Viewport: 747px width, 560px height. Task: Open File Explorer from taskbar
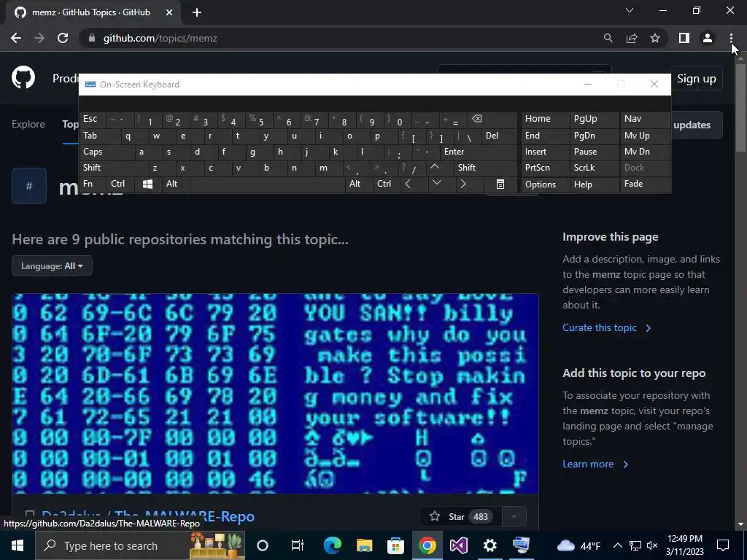[x=365, y=545]
